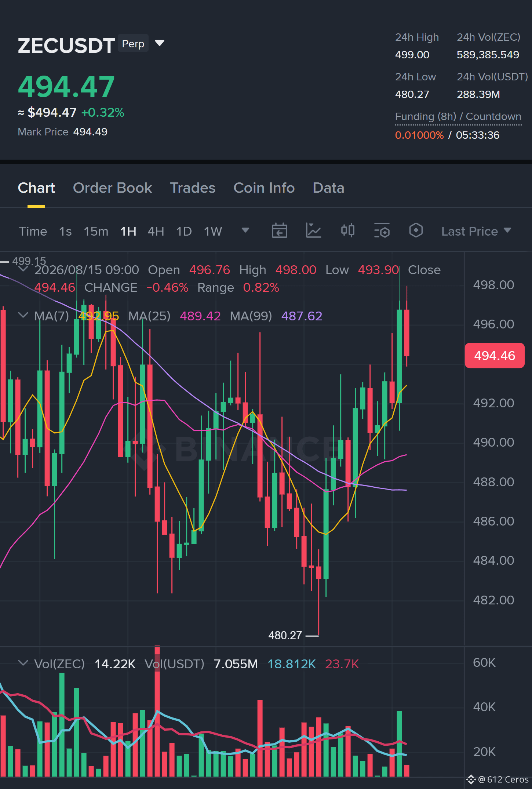
Task: Click the CHANGE -0.46% value
Action: point(167,288)
